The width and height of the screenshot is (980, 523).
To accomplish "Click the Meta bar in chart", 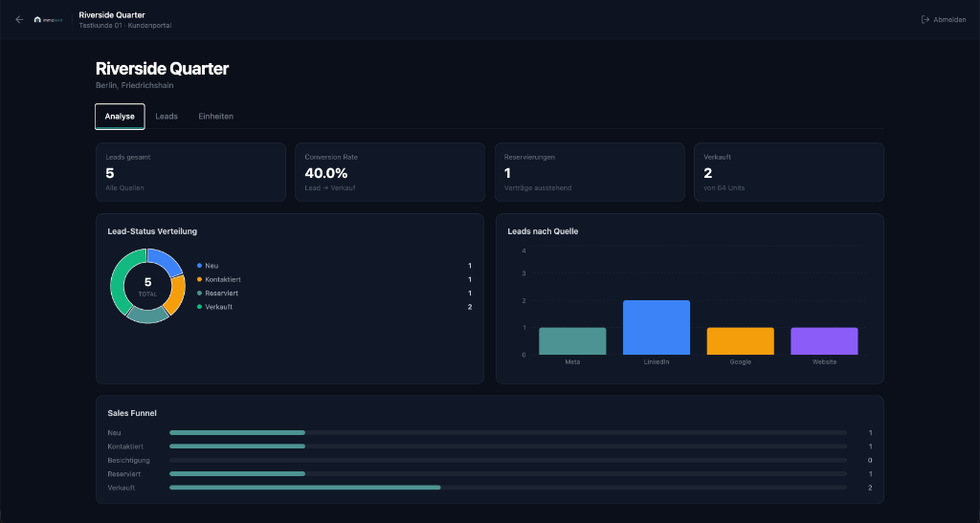I will [572, 341].
